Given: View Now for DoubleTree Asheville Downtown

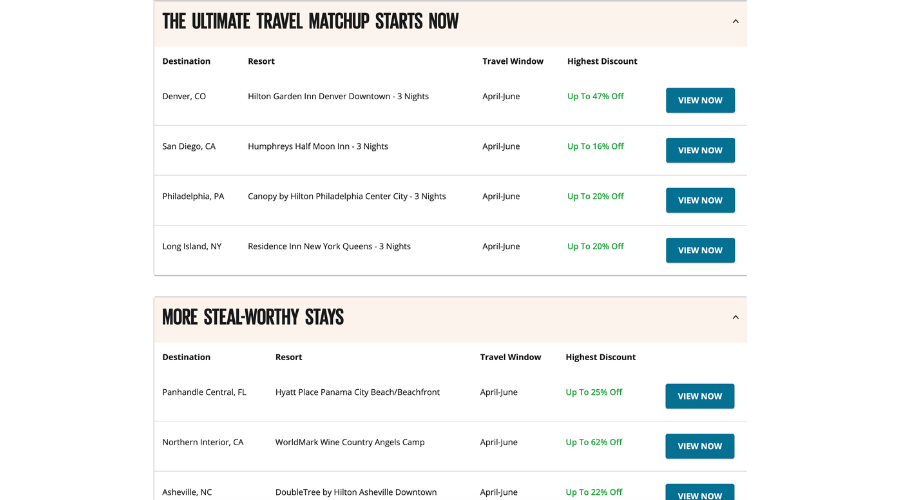Looking at the screenshot, I should [x=699, y=494].
